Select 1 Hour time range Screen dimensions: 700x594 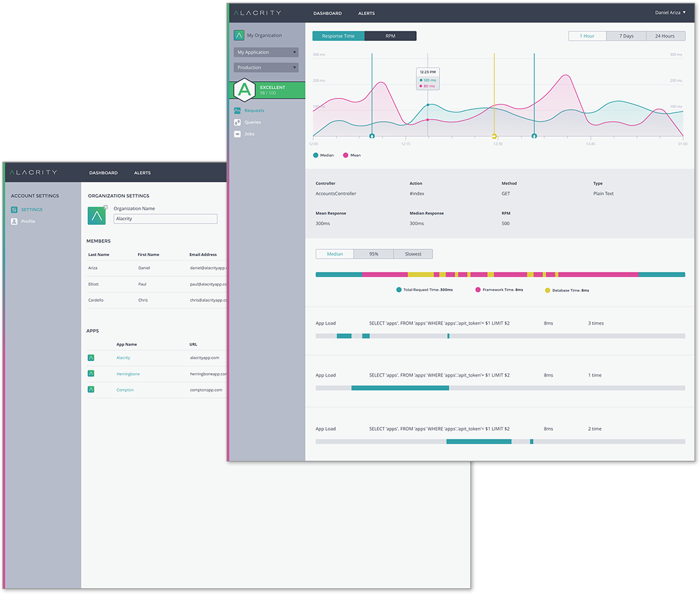click(x=587, y=36)
